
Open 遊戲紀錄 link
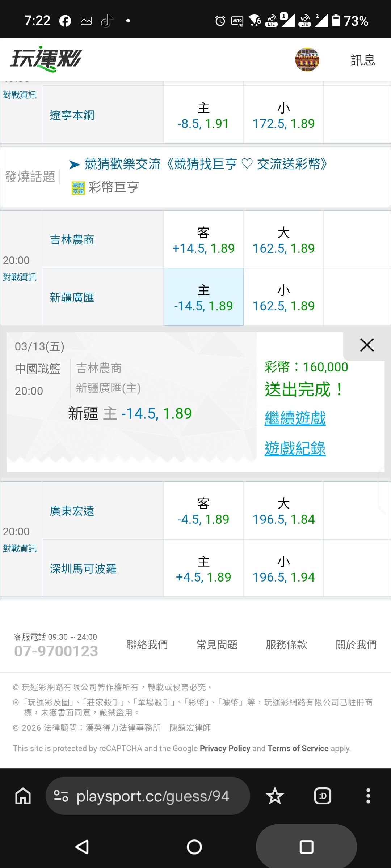tap(295, 448)
